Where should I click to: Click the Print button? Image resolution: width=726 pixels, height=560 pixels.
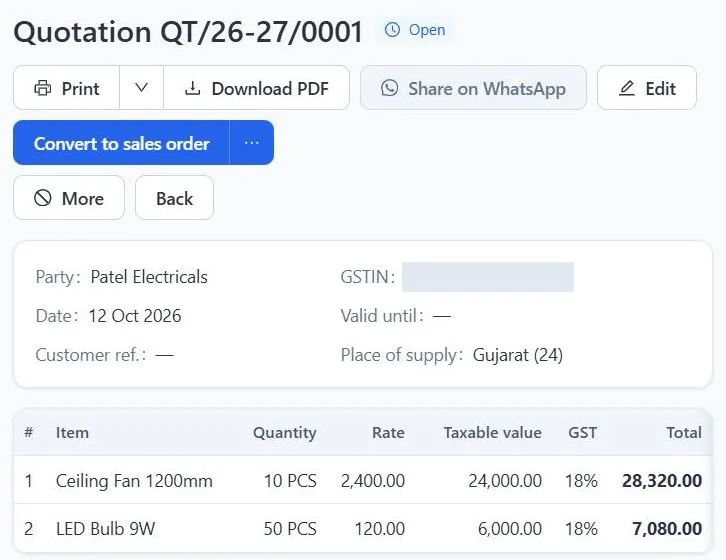click(67, 88)
